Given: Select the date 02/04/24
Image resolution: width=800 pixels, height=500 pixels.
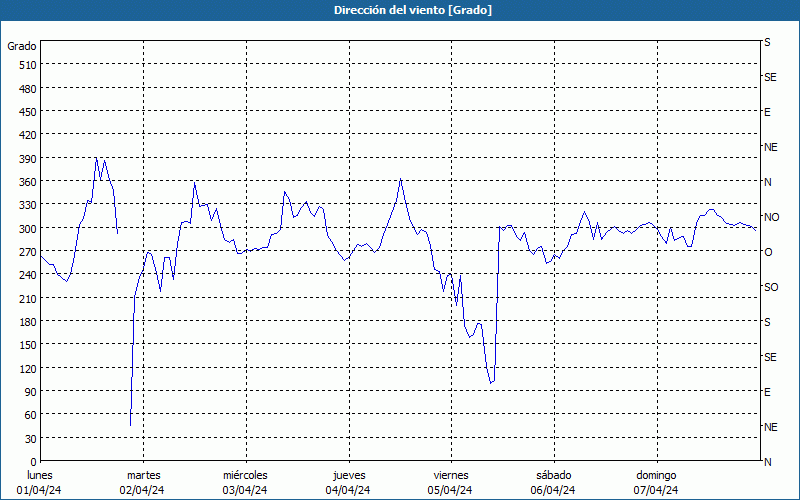Looking at the screenshot, I should [142, 490].
